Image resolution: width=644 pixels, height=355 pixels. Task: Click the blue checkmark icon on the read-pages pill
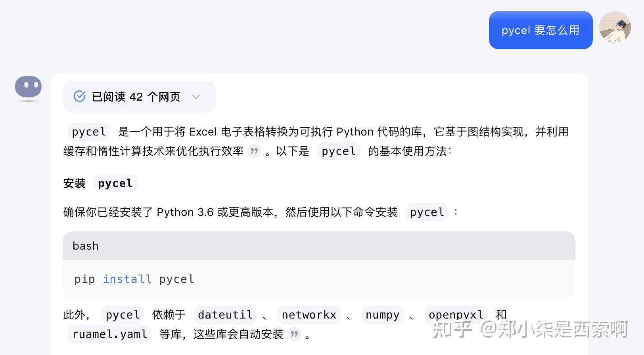80,96
